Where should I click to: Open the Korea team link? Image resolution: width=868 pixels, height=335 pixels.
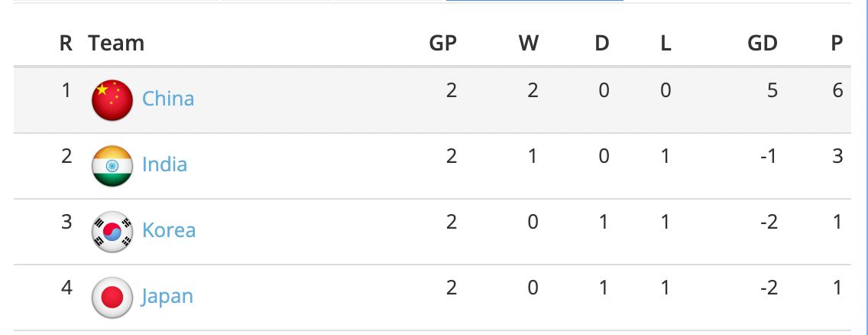pos(169,230)
